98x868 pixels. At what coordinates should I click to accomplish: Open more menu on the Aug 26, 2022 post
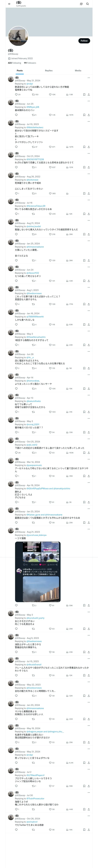coord(89,174)
